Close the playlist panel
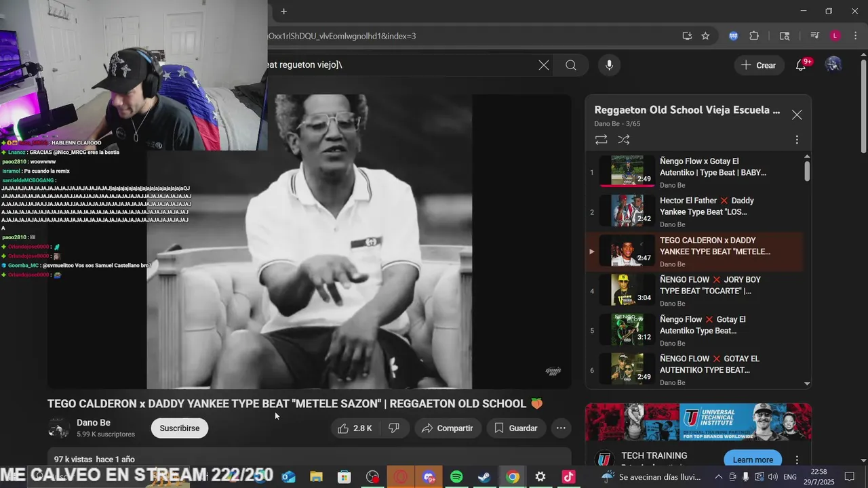This screenshot has width=868, height=488. click(x=797, y=115)
